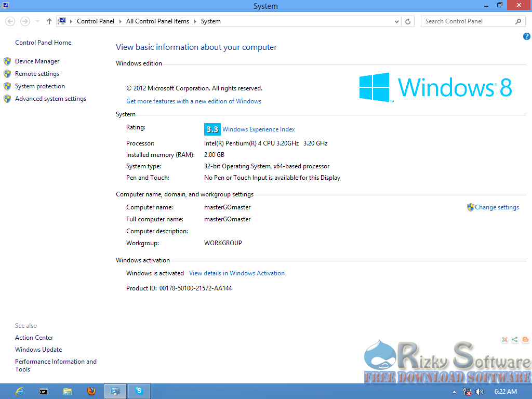Click WORKGROUP value

click(223, 243)
